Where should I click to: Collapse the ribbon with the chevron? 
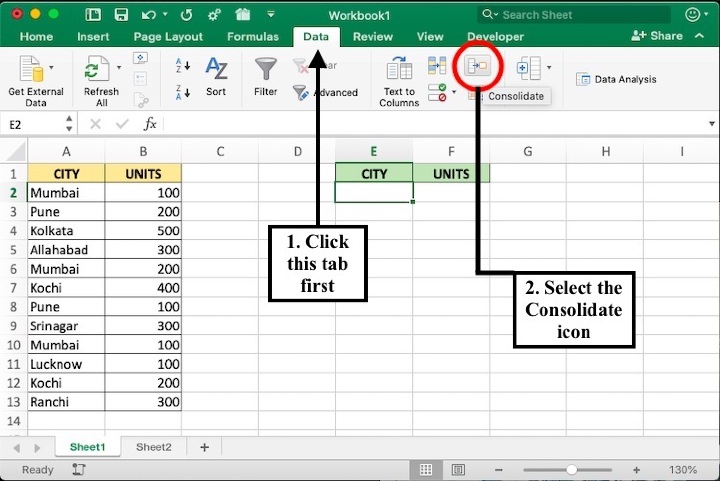point(699,35)
